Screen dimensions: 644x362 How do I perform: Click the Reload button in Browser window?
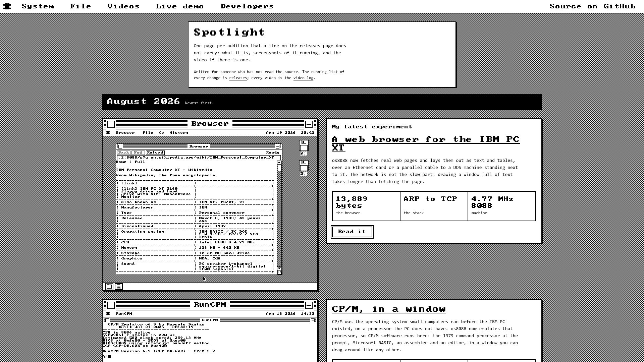(x=155, y=153)
